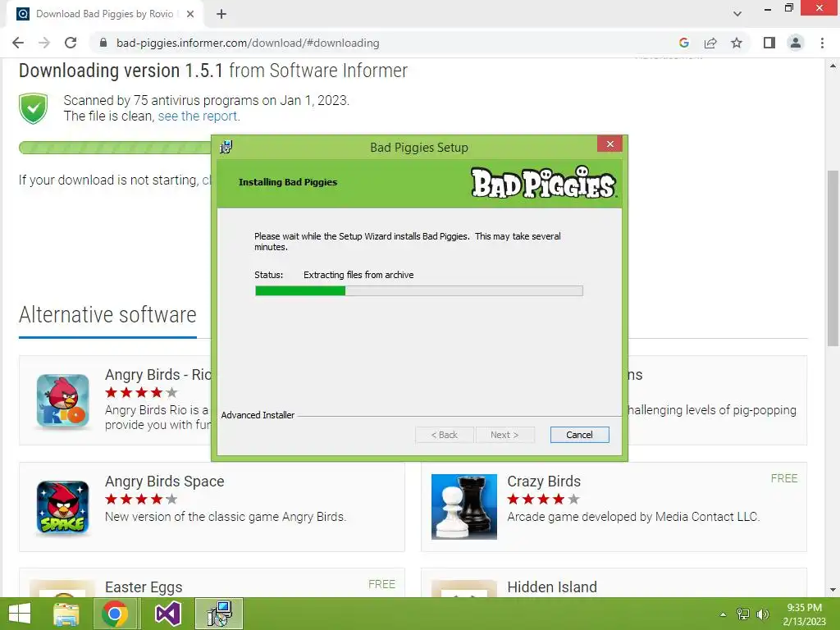Open the Angry Birds Space title link
This screenshot has width=840, height=630.
(164, 481)
